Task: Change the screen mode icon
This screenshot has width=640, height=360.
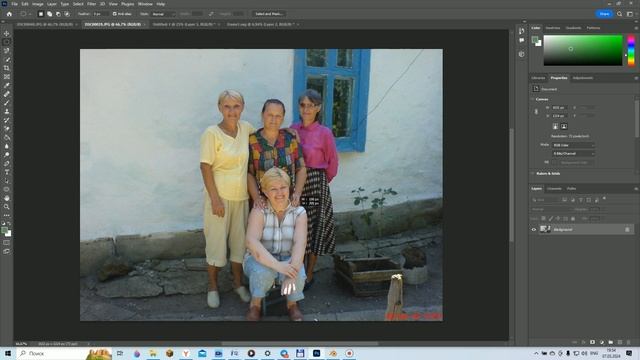Action: [x=7, y=251]
